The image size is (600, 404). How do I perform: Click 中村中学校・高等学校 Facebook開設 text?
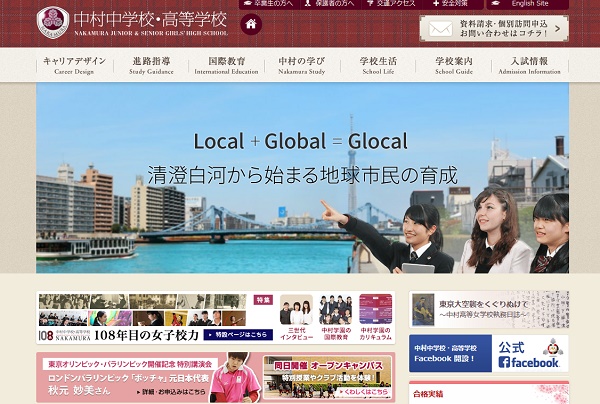point(445,354)
